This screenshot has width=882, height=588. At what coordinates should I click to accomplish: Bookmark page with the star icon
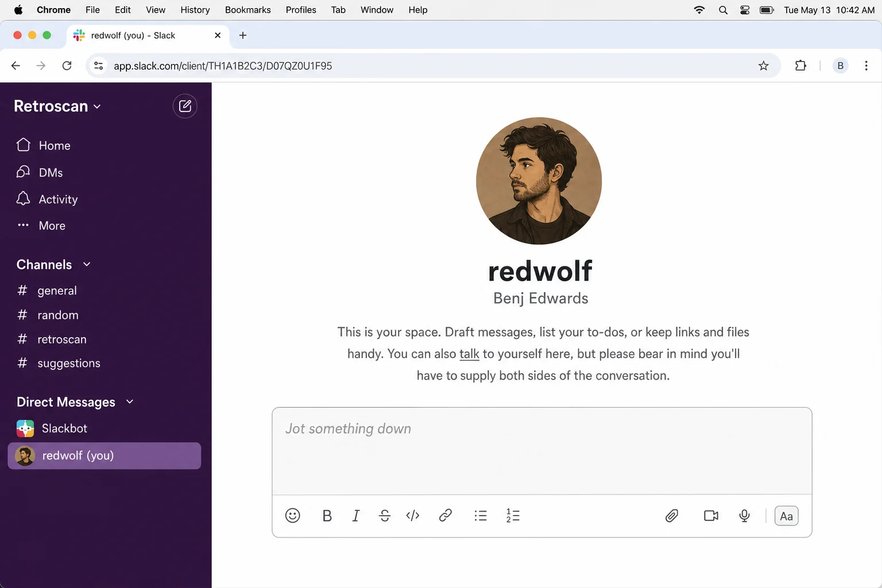(763, 65)
